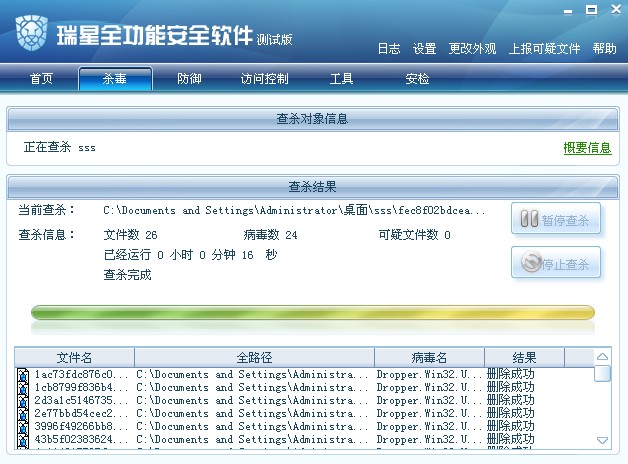Screen dimensions: 628x464
Task: Open the 概要信息 link
Action: 588,148
